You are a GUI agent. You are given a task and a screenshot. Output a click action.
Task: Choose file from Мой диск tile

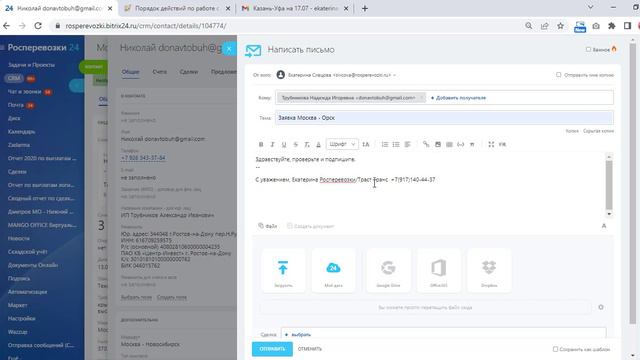pos(333,270)
